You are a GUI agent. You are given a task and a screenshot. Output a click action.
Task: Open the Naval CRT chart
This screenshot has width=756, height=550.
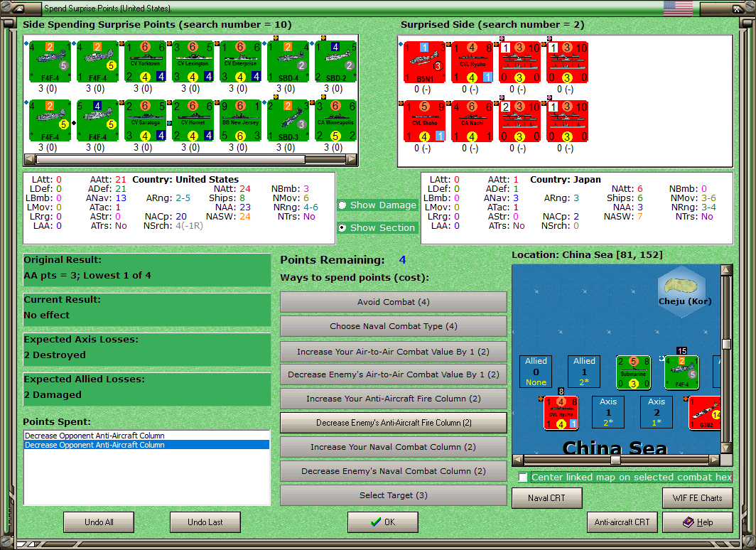[547, 498]
